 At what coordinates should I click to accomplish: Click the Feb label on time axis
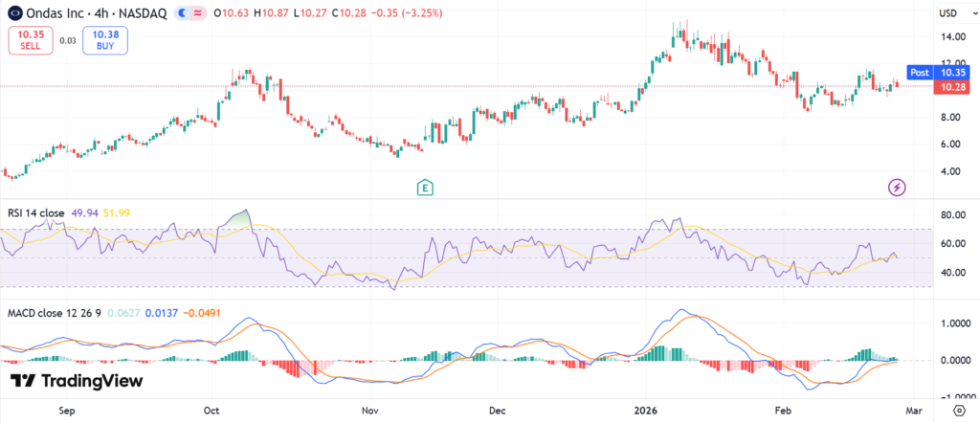[x=783, y=411]
